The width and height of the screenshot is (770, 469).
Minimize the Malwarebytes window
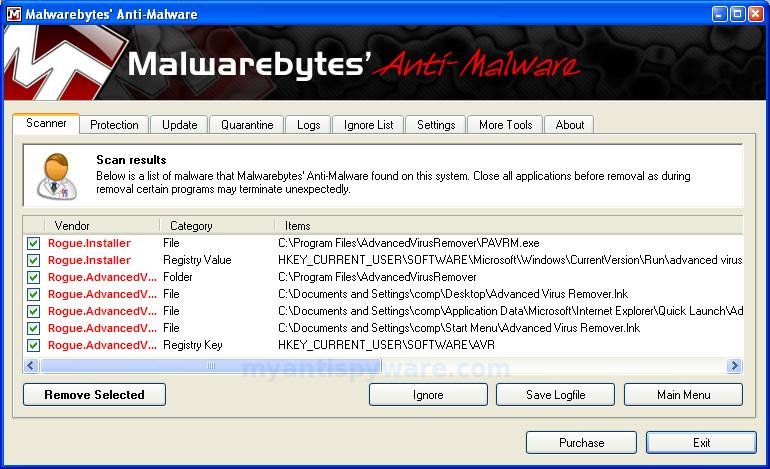(x=719, y=14)
